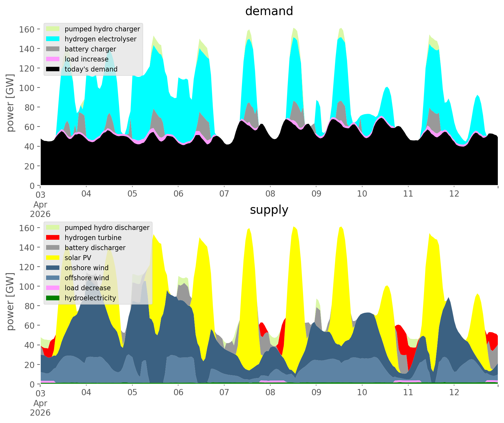This screenshot has width=504, height=423.
Task: Click the 11 date tick on supply chart
Action: 408,393
